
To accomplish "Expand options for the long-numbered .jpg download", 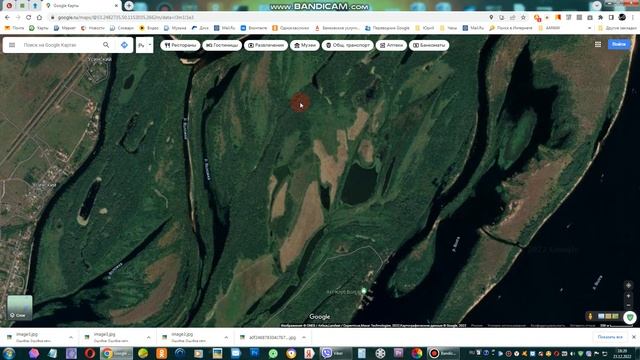I will coord(304,338).
